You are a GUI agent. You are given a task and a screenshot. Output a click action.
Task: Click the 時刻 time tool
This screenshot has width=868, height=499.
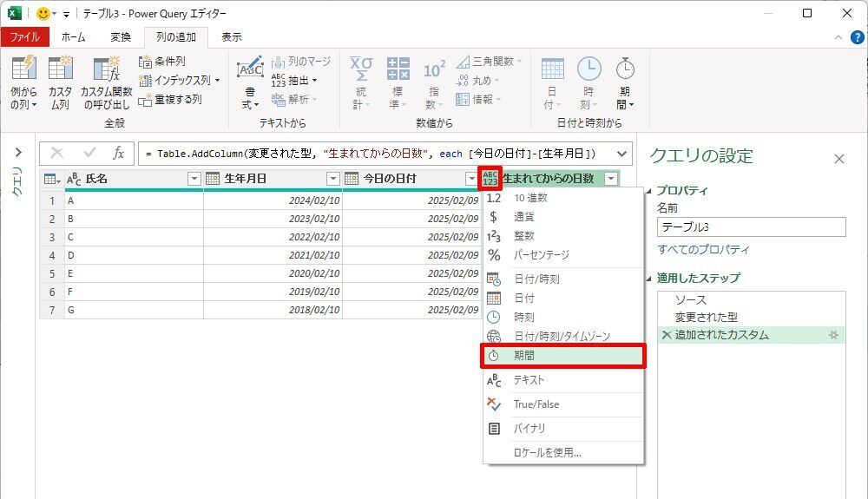[x=589, y=82]
